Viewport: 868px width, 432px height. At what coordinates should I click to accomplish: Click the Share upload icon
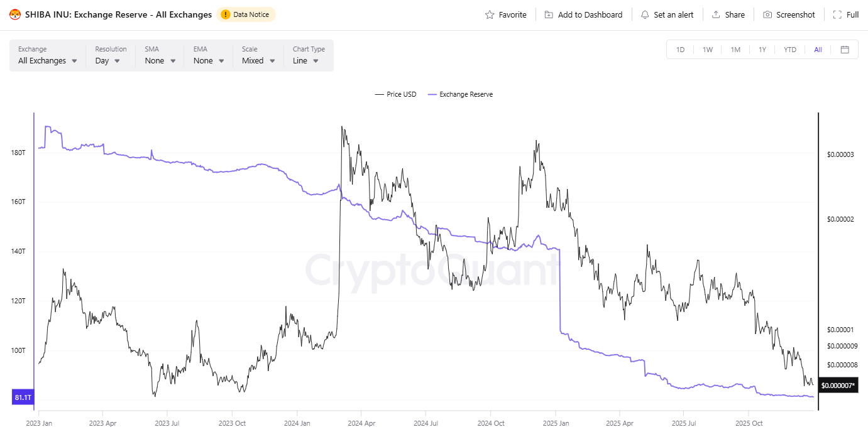tap(716, 14)
